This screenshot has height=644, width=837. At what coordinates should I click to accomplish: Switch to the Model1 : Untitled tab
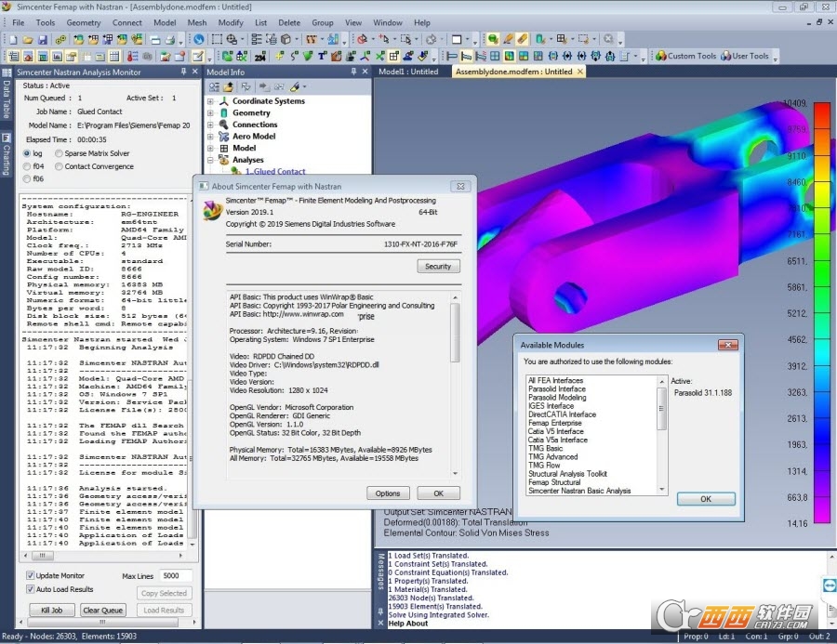pos(408,72)
